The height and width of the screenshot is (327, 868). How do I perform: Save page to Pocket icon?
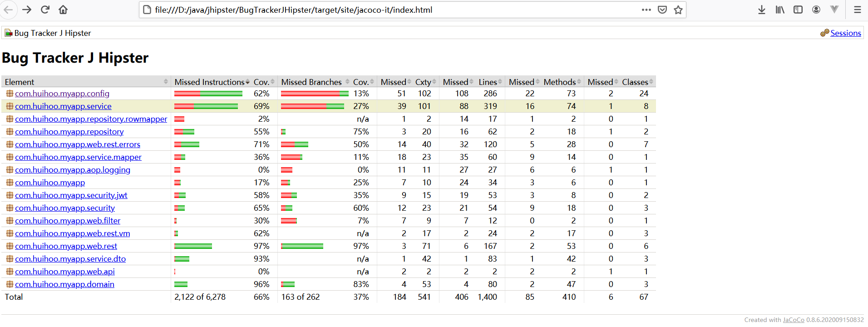(x=662, y=10)
